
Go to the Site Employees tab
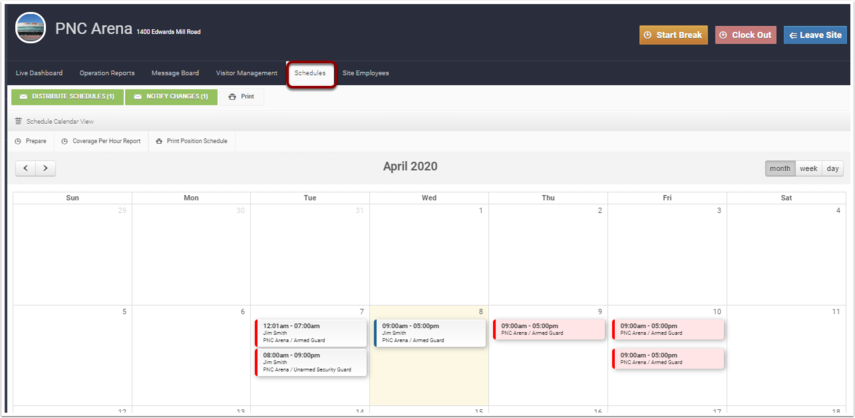coord(366,73)
